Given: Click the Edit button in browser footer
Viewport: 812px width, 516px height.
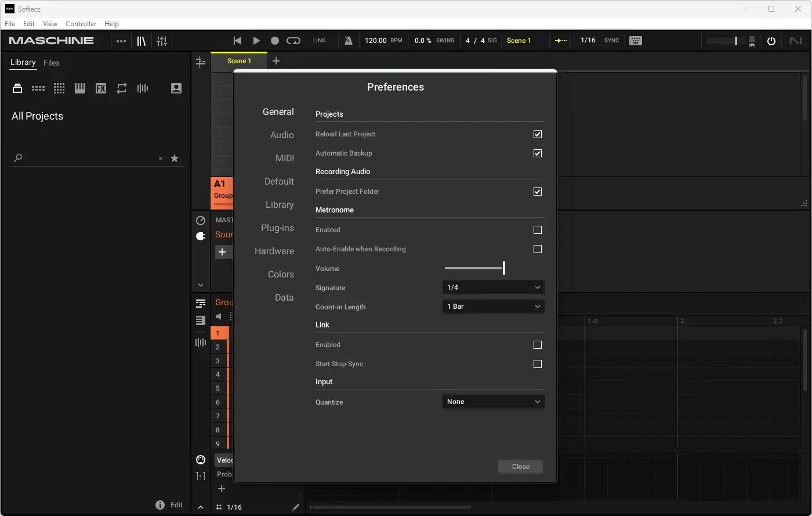Looking at the screenshot, I should click(176, 505).
